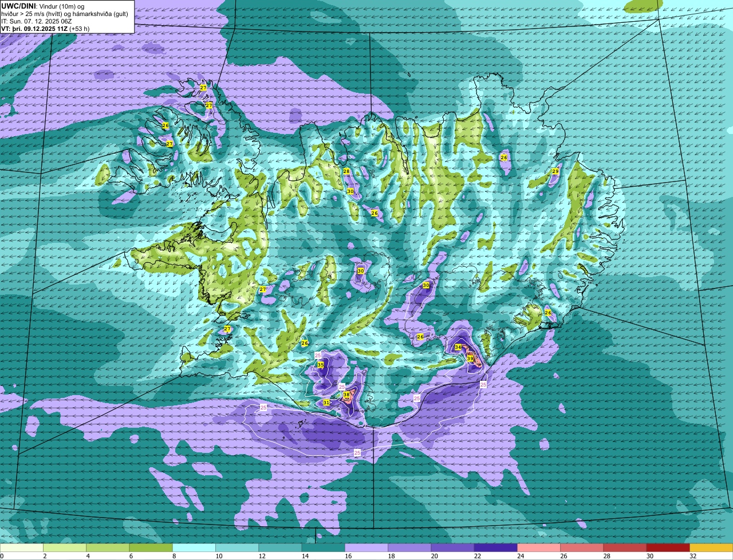
Task: Select the 16–18 light purple scale swatch
Action: coord(366,548)
